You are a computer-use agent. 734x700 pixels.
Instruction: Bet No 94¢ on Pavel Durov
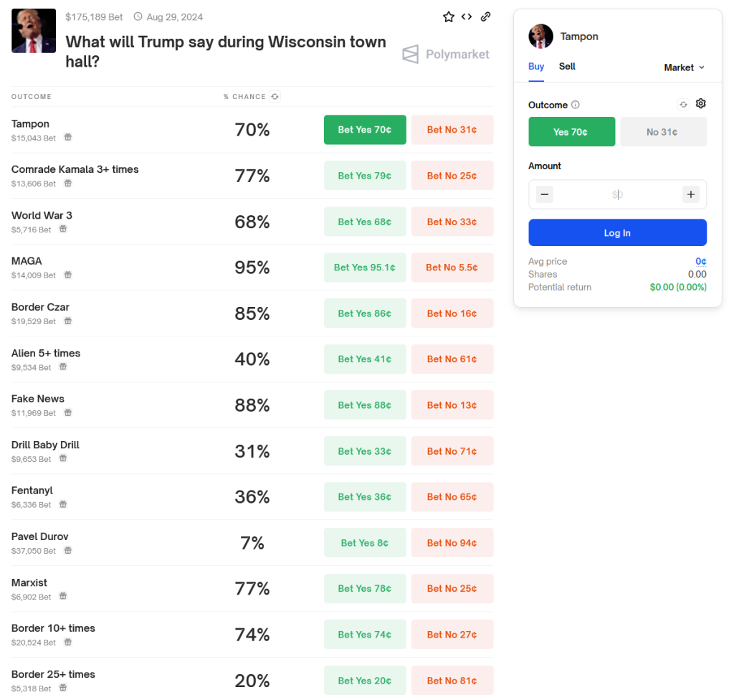tap(452, 542)
